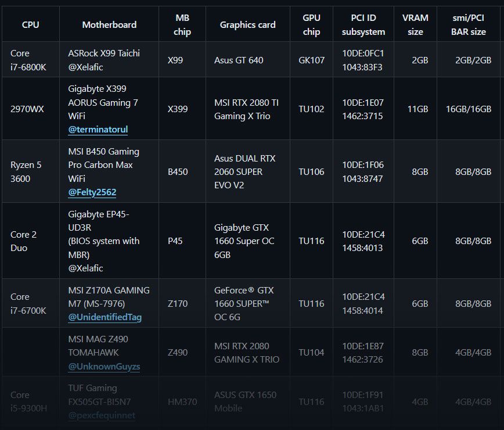Click the PCI ID subsystem column header
This screenshot has width=504, height=430.
coord(363,24)
